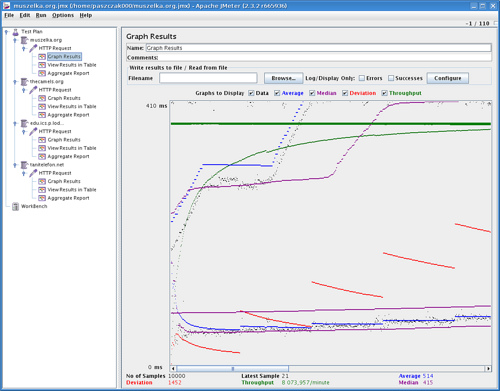The image size is (500, 391).
Task: Click the muszelka.org thread group icon
Action: [24, 40]
